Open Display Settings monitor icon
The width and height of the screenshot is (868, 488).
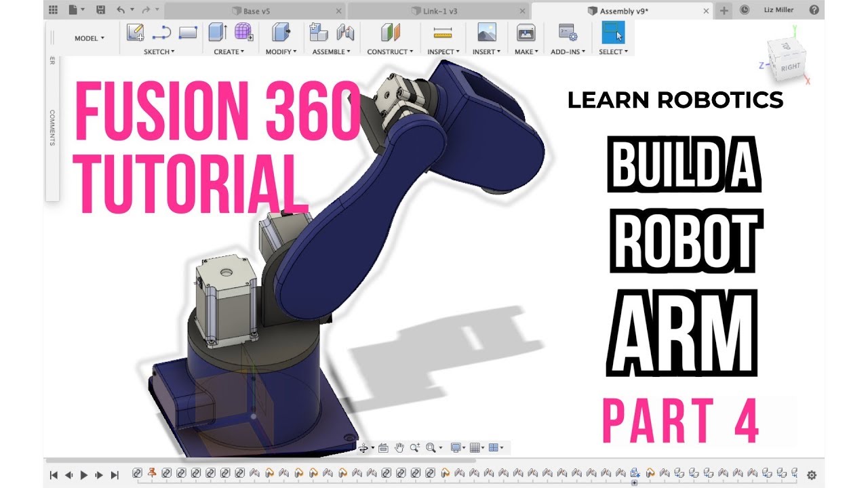456,448
